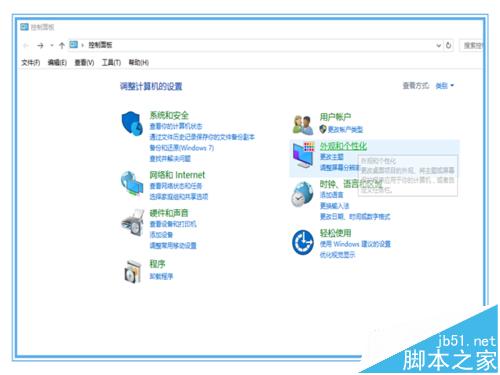This screenshot has width=500, height=375.
Task: Open the User Accounts people icon
Action: tap(303, 125)
